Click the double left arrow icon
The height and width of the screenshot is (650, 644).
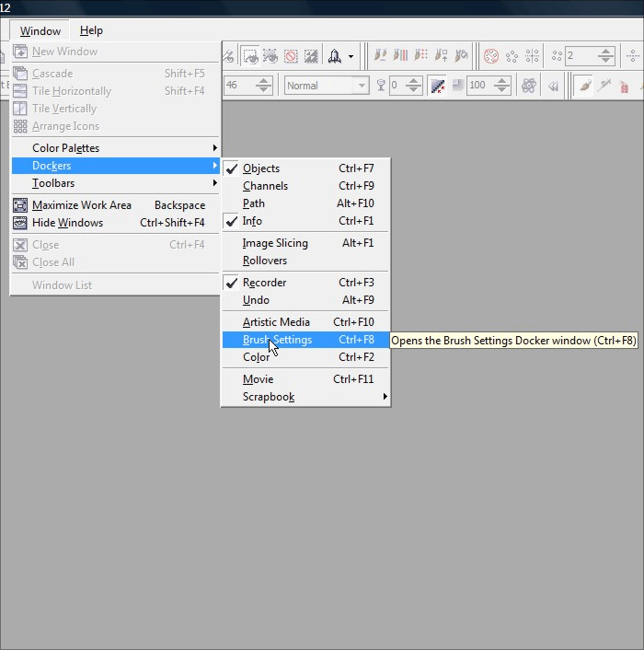click(x=554, y=86)
